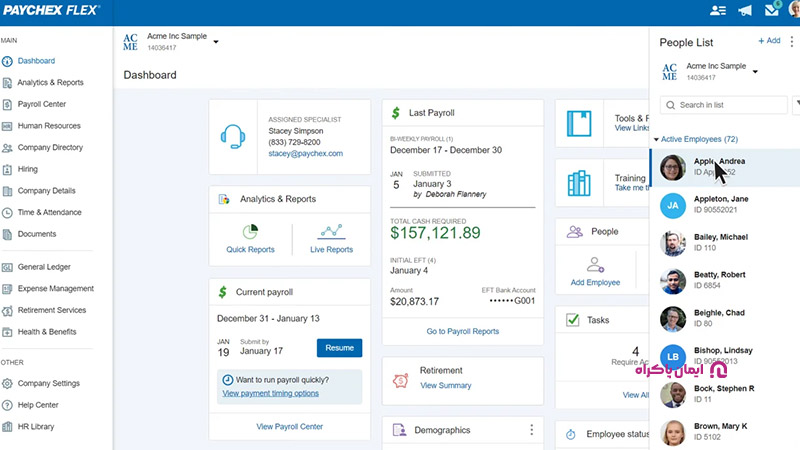Image resolution: width=800 pixels, height=450 pixels.
Task: Open View payment timing options link
Action: pyautogui.click(x=270, y=393)
